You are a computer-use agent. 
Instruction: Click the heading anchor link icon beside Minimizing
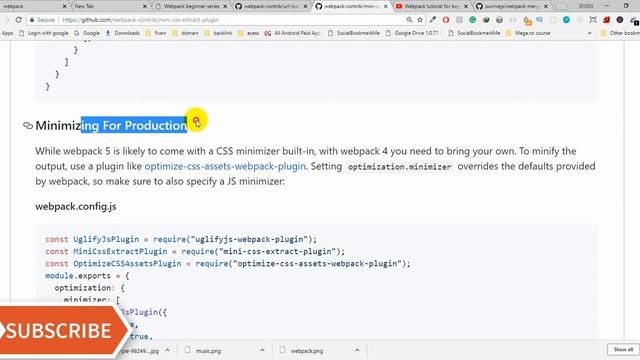pos(28,125)
